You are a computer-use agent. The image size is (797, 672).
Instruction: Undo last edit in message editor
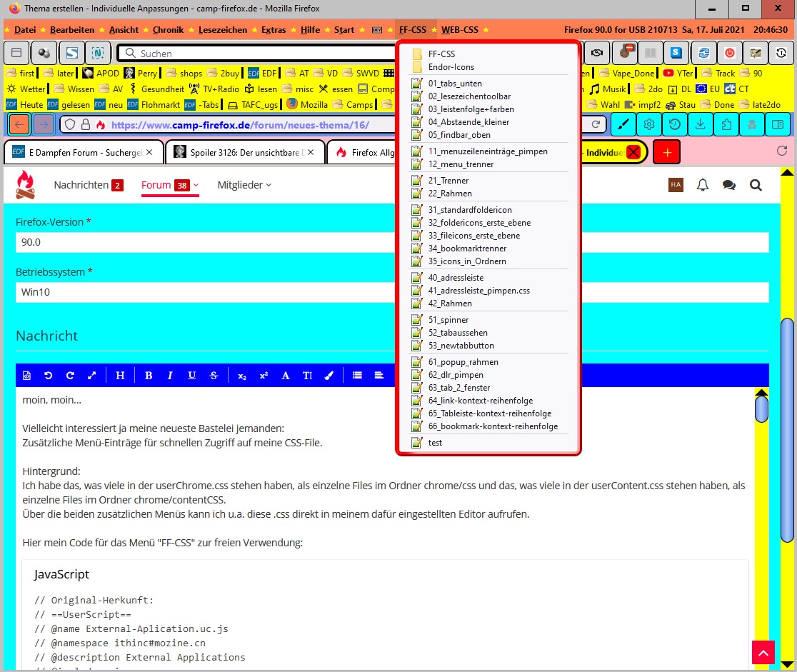pos(49,375)
